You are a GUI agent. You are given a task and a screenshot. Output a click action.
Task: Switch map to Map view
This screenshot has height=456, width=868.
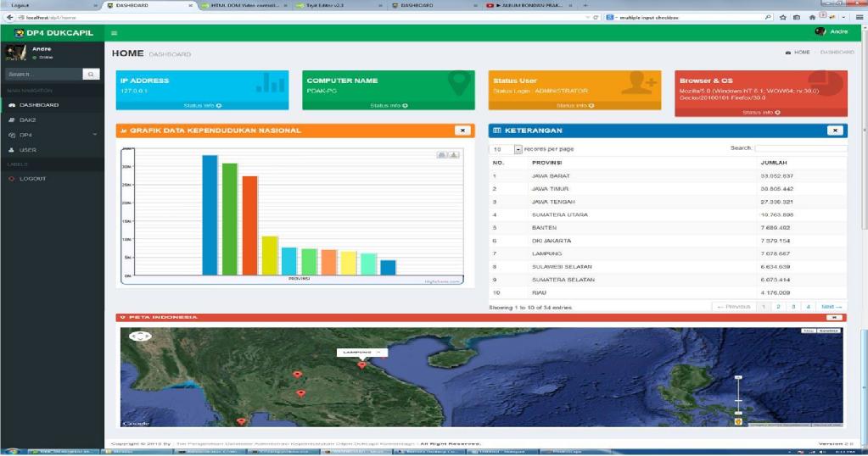click(x=809, y=331)
